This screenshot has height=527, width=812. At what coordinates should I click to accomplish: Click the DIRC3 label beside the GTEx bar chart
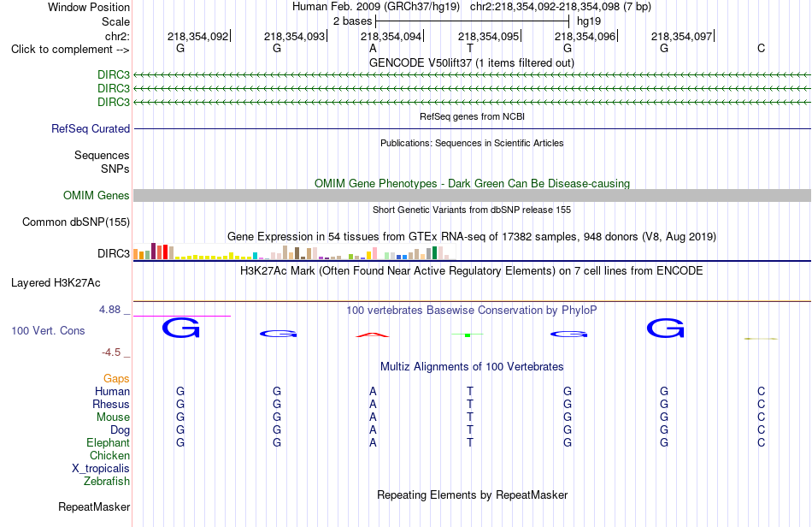click(114, 253)
